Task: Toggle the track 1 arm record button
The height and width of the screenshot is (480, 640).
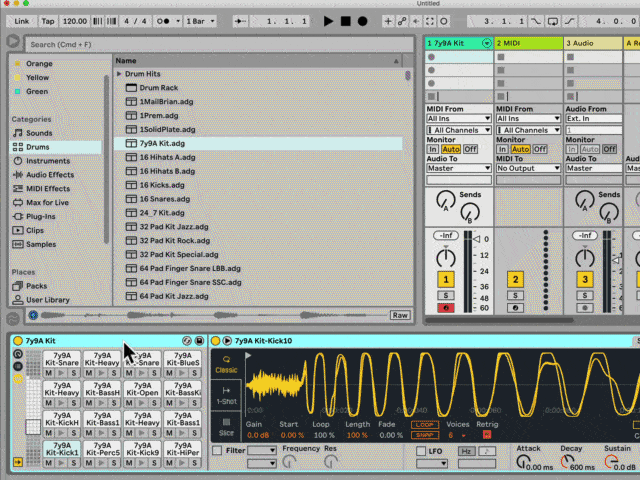Action: [x=446, y=308]
